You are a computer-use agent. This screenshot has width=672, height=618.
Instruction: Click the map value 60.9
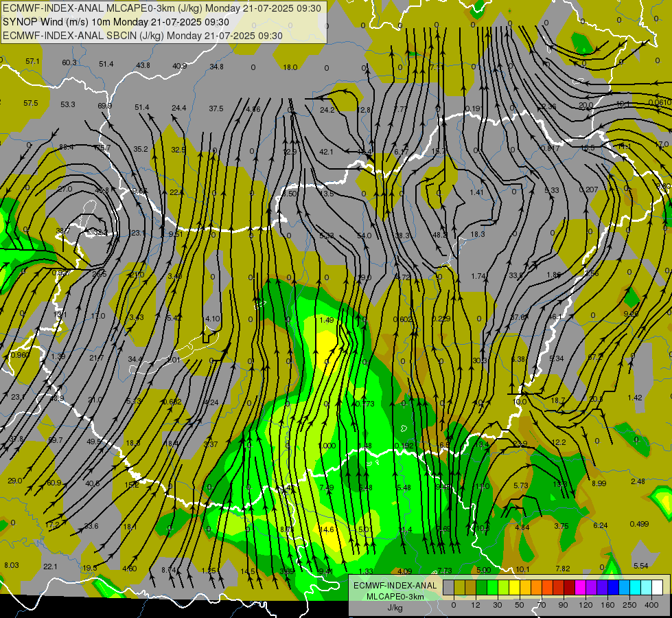tap(54, 483)
